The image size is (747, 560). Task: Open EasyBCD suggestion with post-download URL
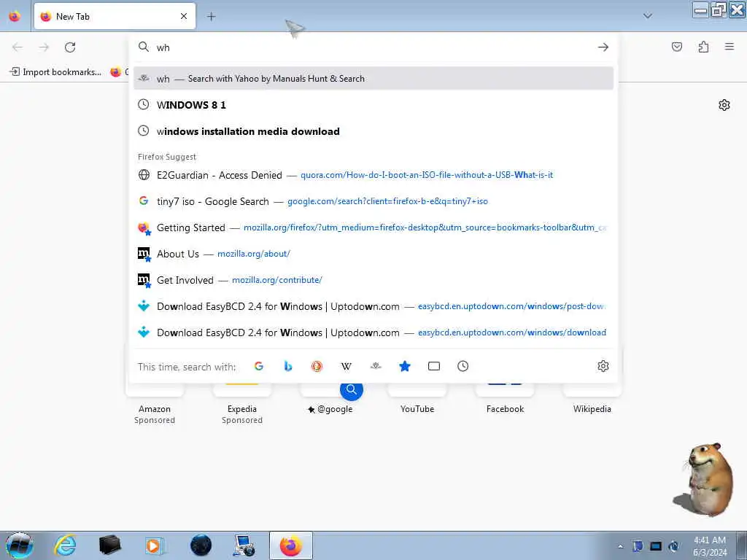pyautogui.click(x=373, y=306)
